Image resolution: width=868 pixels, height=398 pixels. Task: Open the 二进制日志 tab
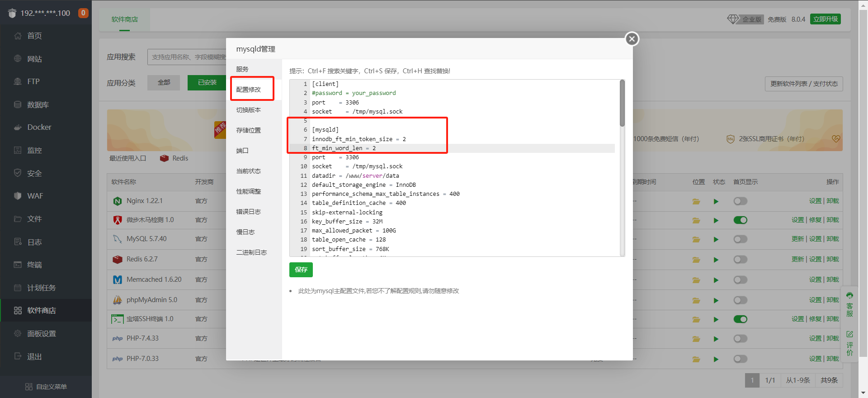coord(252,252)
